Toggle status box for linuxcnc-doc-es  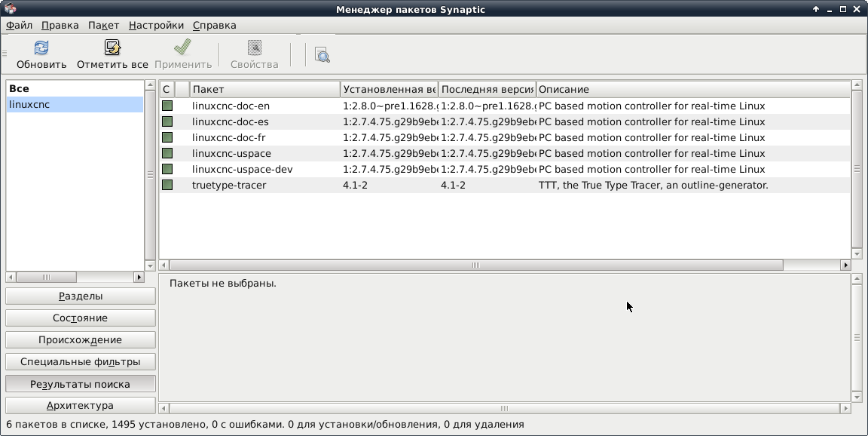[x=167, y=121]
